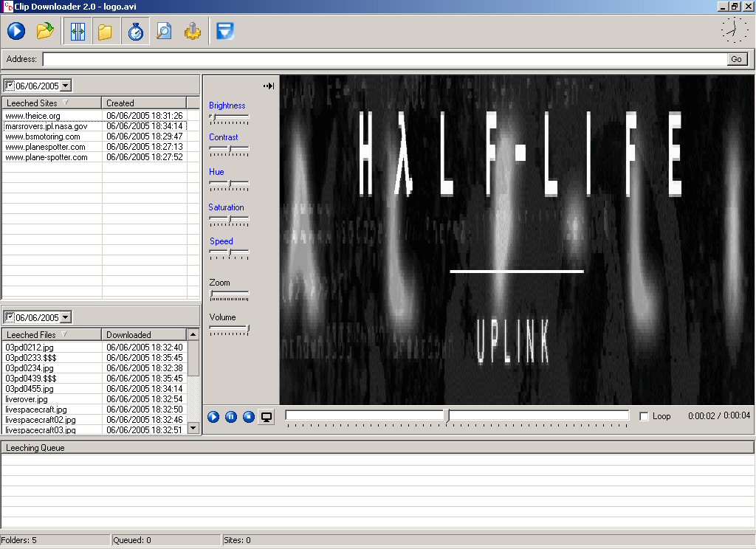Adjust the Saturation slider
Image resolution: width=756 pixels, height=549 pixels.
[229, 221]
